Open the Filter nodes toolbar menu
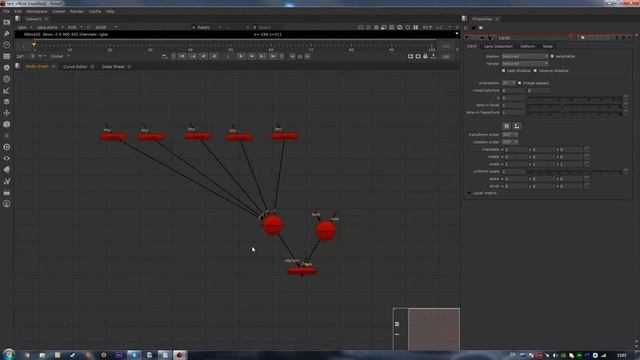This screenshot has width=640, height=360. 7,79
